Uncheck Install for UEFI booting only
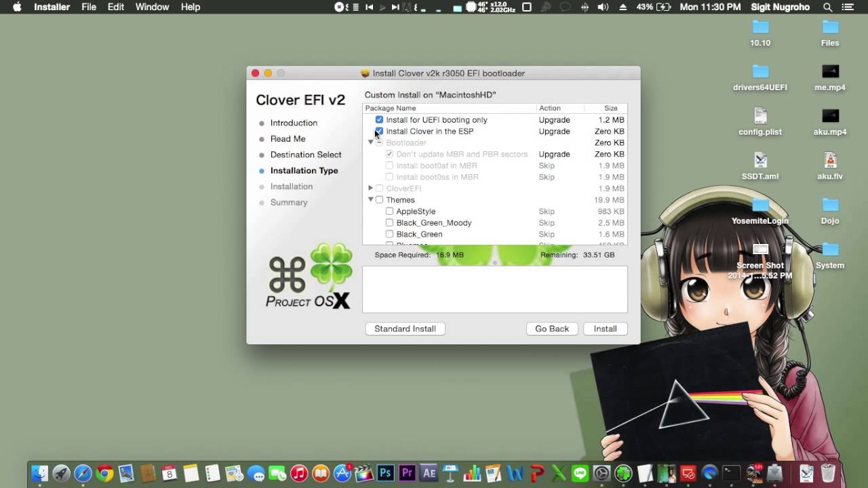868x488 pixels. 379,120
